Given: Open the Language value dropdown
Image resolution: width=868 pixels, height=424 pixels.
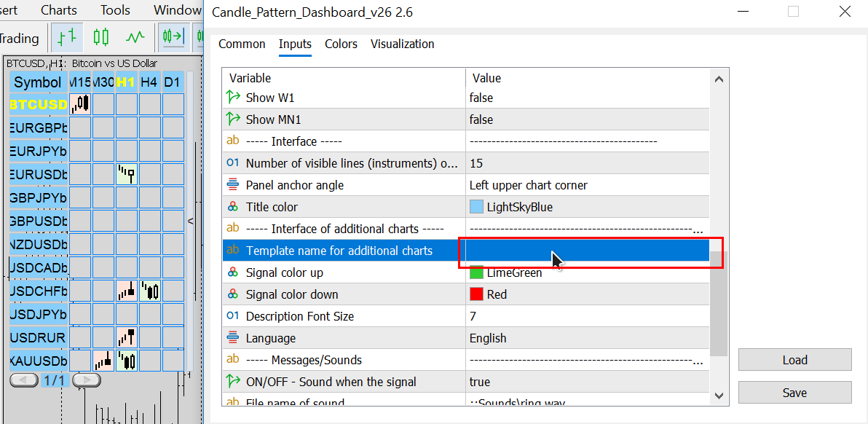Looking at the screenshot, I should tap(587, 338).
